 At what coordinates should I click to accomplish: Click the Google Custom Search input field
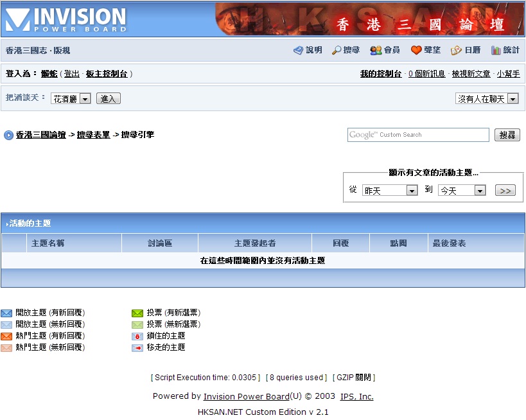pos(418,135)
